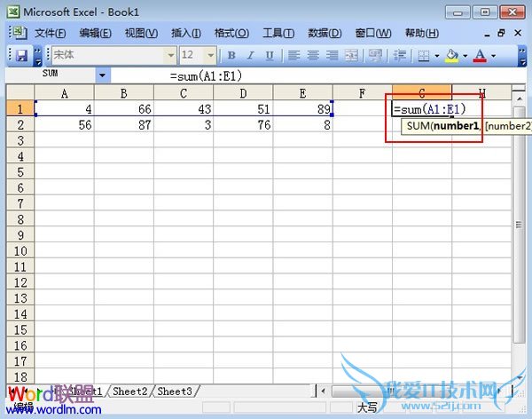
Task: Select column C header
Action: tap(184, 93)
